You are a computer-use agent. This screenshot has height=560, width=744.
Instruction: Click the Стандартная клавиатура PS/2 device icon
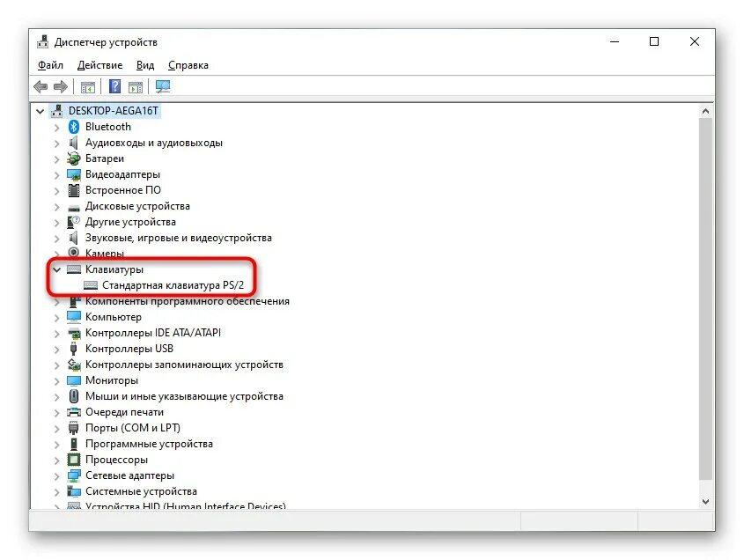pyautogui.click(x=91, y=285)
